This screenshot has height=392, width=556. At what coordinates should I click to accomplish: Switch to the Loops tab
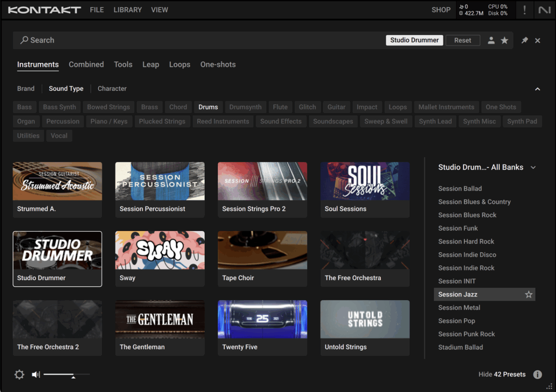pos(179,64)
